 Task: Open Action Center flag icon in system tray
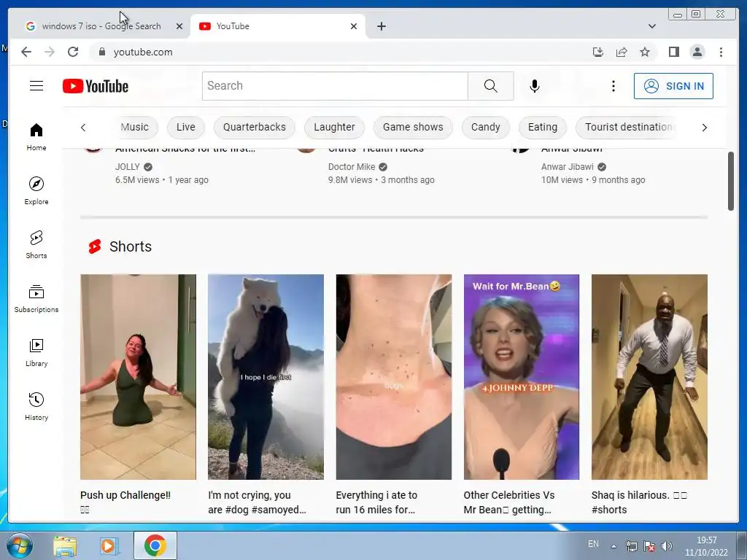(649, 546)
